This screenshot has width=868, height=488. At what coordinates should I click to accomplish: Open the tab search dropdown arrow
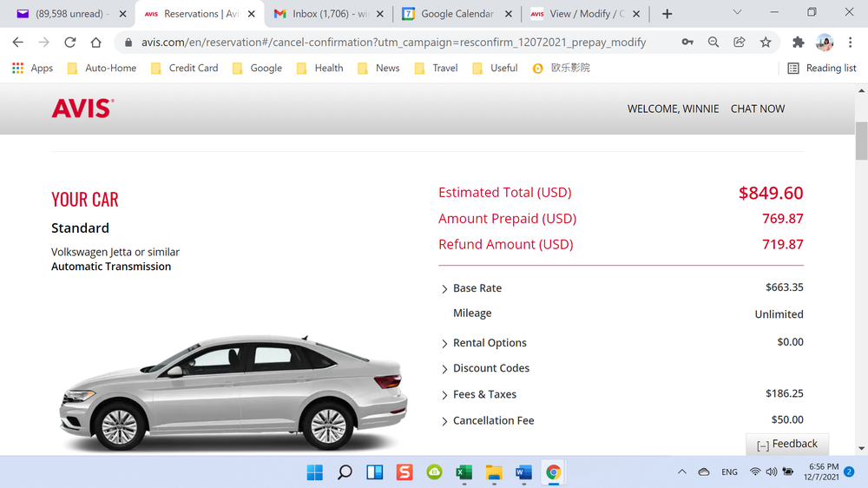737,11
